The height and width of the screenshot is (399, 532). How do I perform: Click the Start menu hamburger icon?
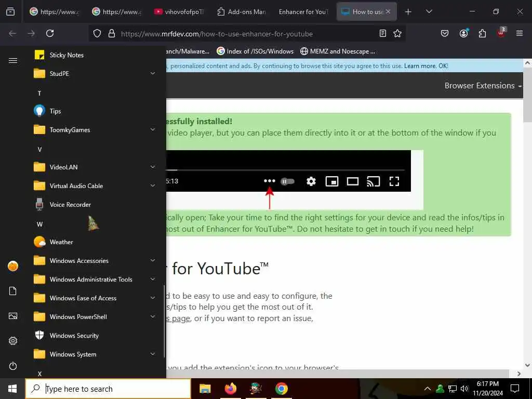pos(13,60)
